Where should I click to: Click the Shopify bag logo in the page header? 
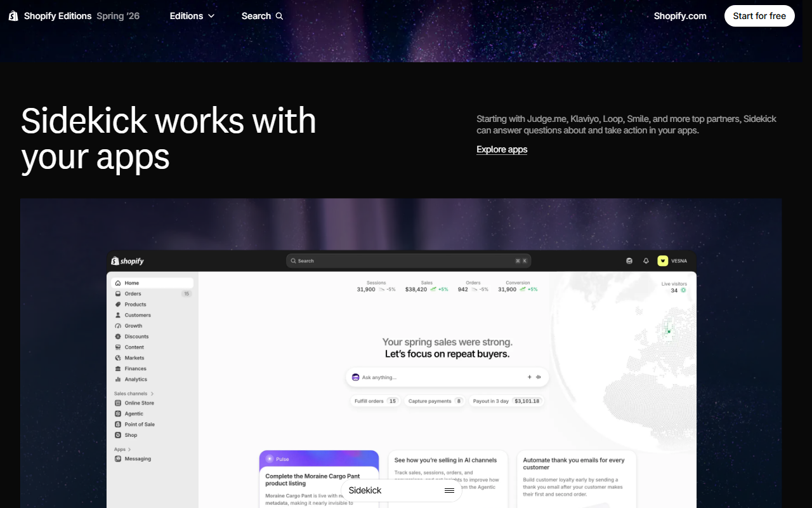point(13,16)
